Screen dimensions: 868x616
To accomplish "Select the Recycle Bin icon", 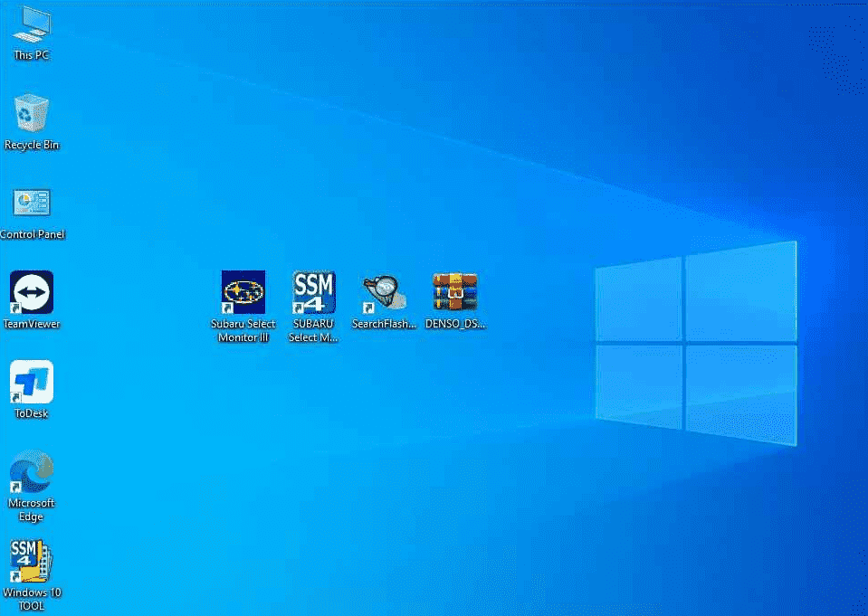I will point(32,113).
